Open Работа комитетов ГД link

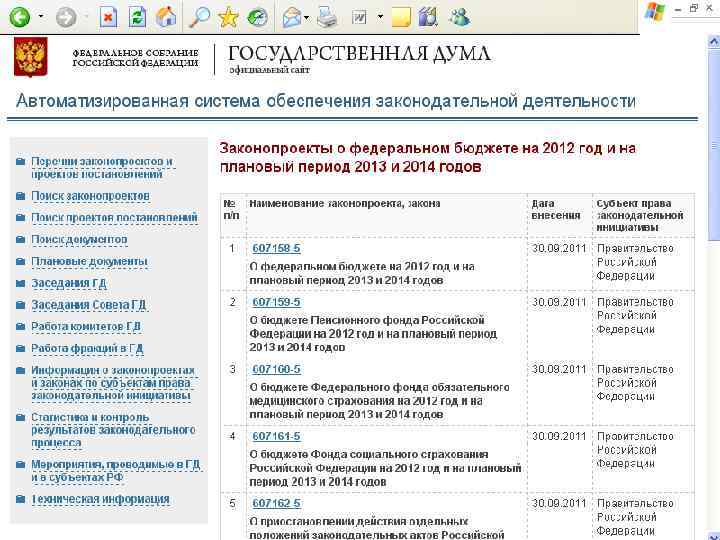click(x=86, y=326)
